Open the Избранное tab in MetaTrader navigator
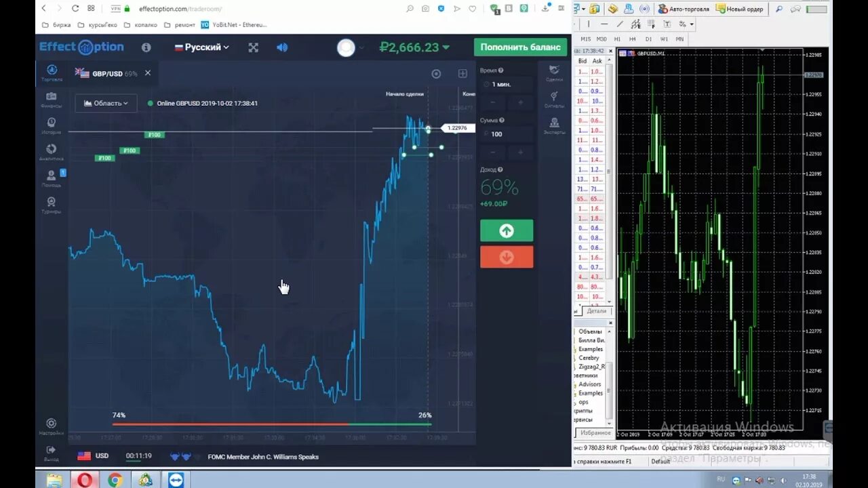Viewport: 868px width, 488px height. [595, 432]
